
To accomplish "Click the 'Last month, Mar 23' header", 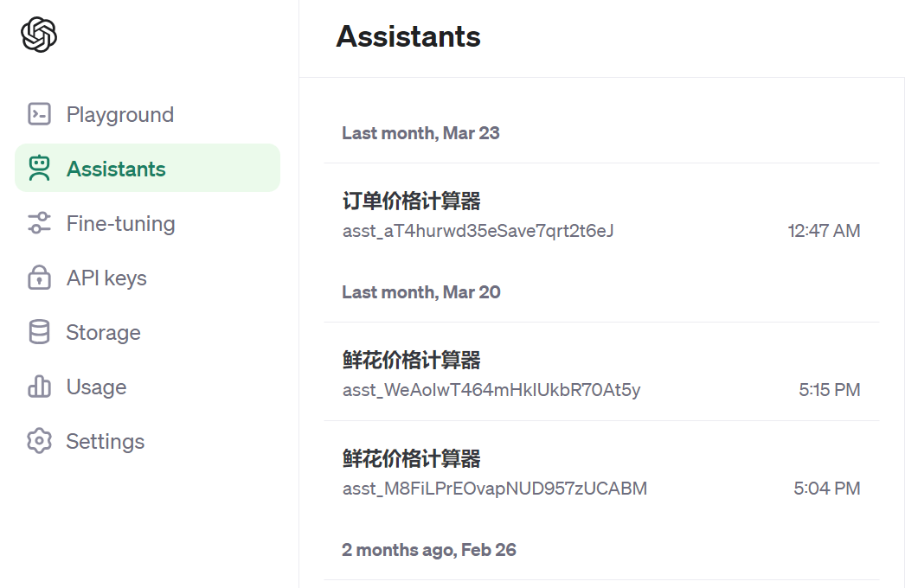I will [x=420, y=133].
